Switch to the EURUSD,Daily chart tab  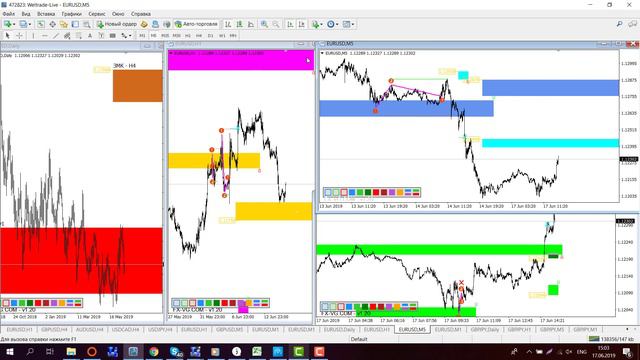click(x=339, y=329)
